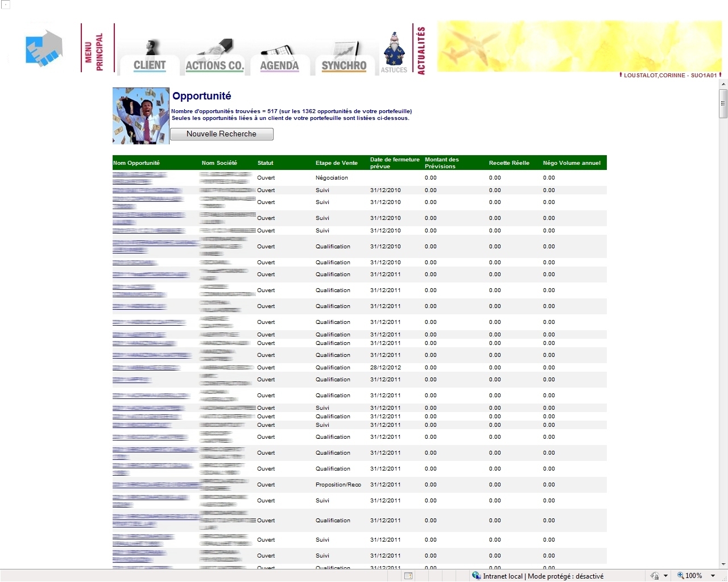728x582 pixels.
Task: Open the Actualités vertical section
Action: click(421, 50)
